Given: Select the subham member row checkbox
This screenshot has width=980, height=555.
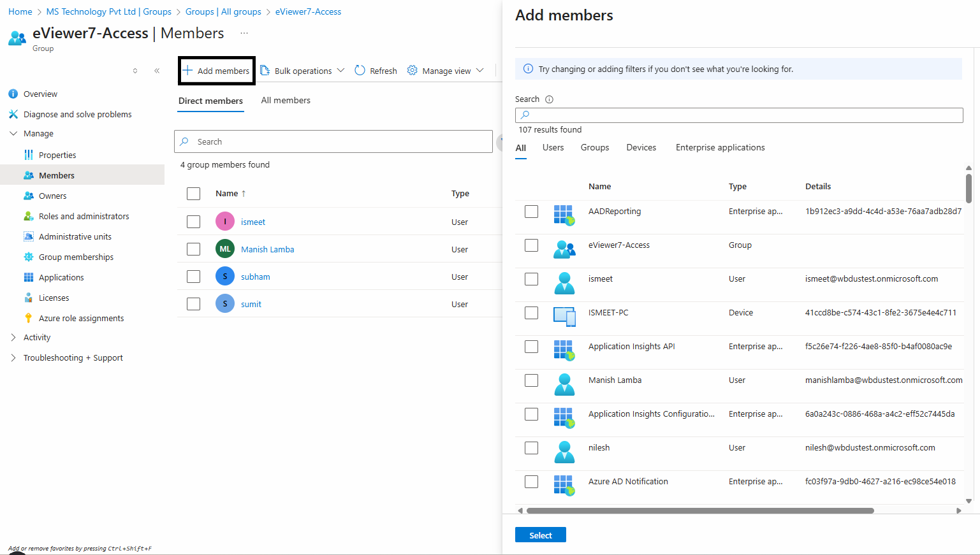Looking at the screenshot, I should click(x=194, y=277).
